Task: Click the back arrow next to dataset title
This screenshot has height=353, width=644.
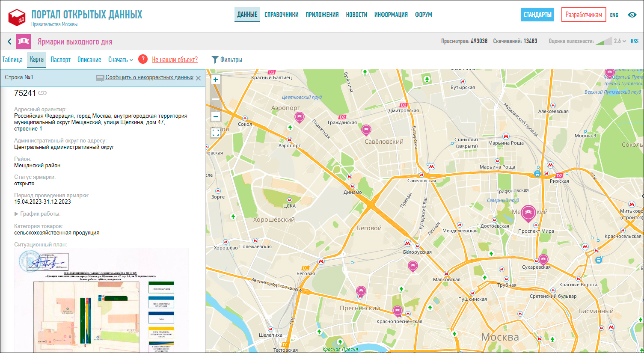Action: pos(9,42)
